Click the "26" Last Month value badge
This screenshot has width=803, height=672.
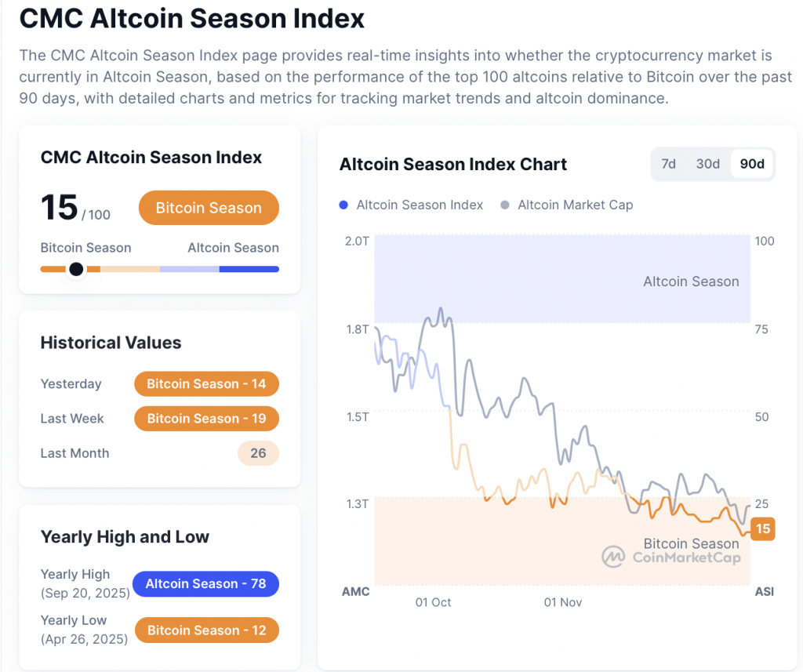tap(258, 453)
